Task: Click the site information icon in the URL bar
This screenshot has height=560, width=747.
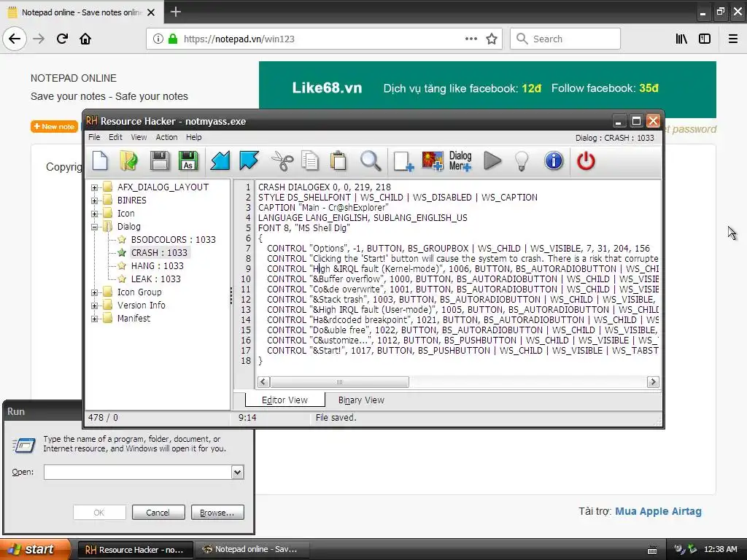Action: 158,39
